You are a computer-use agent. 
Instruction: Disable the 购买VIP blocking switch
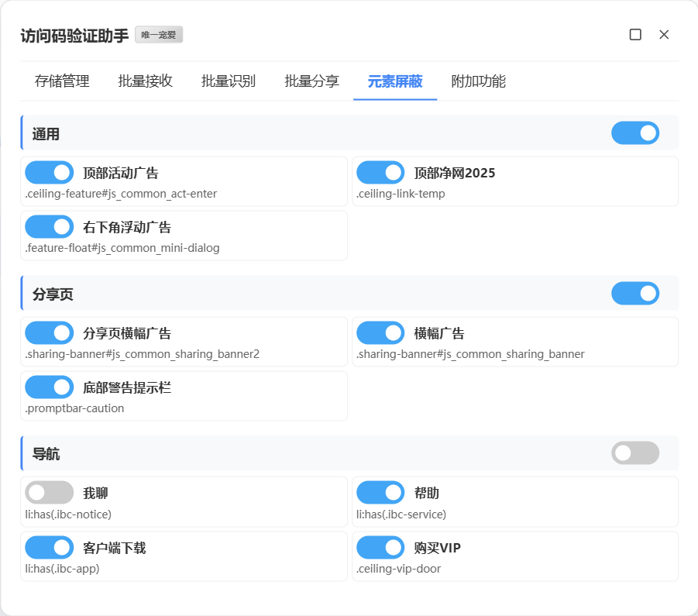click(x=380, y=548)
